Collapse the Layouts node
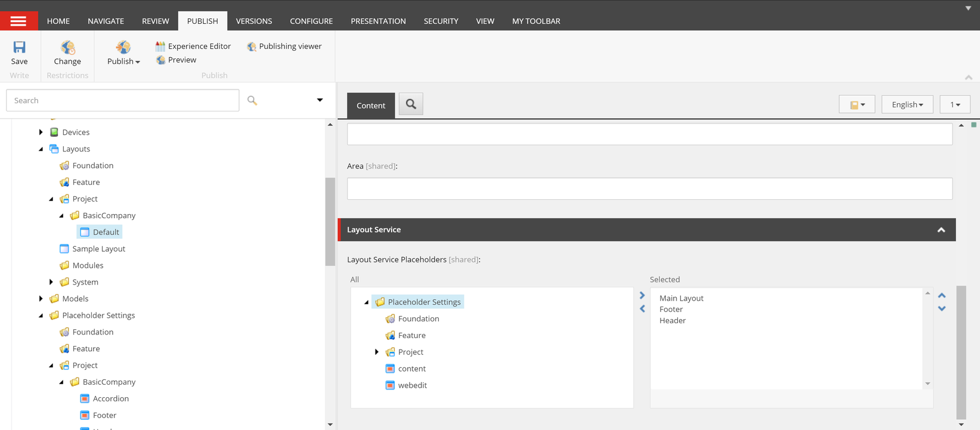This screenshot has width=980, height=430. click(x=41, y=149)
